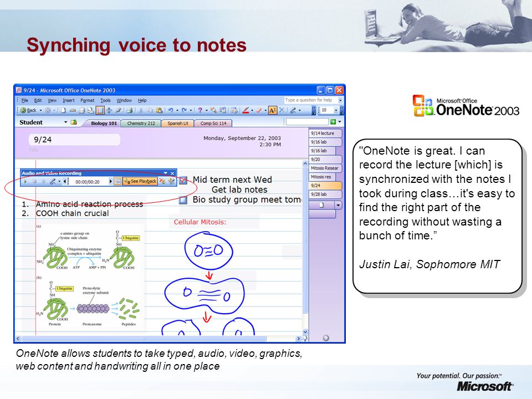The width and height of the screenshot is (532, 399).
Task: Open the Redo dropdown arrow
Action: [191, 110]
